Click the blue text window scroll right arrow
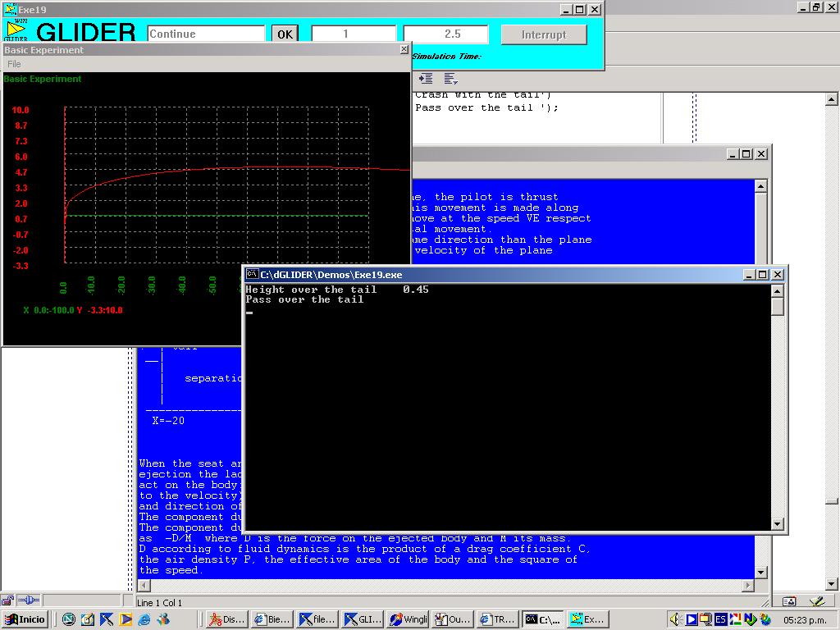The height and width of the screenshot is (630, 840). (748, 585)
